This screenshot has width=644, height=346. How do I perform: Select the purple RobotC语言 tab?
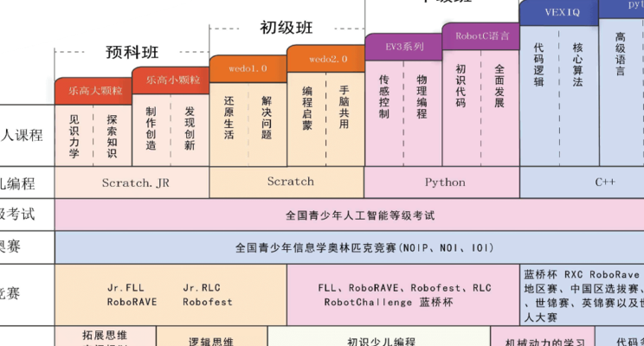coord(481,36)
